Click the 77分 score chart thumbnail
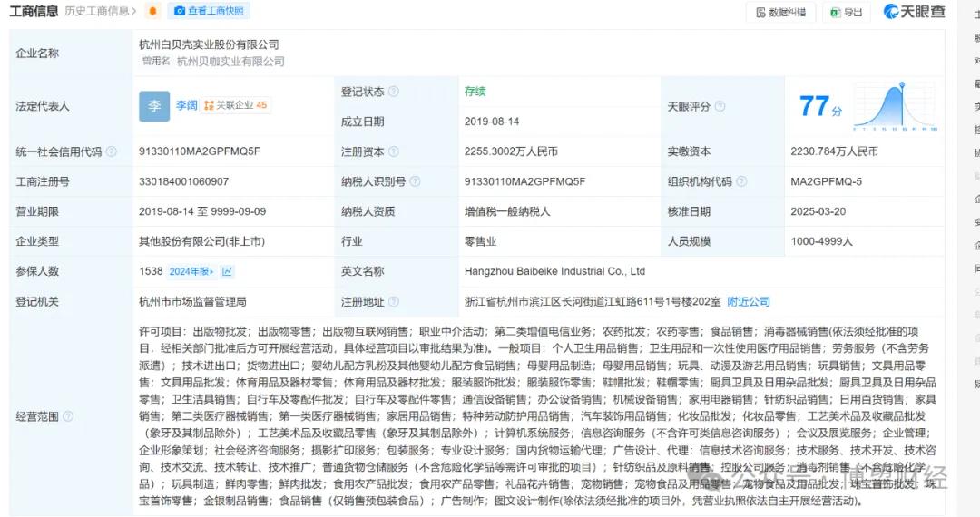 click(x=895, y=106)
